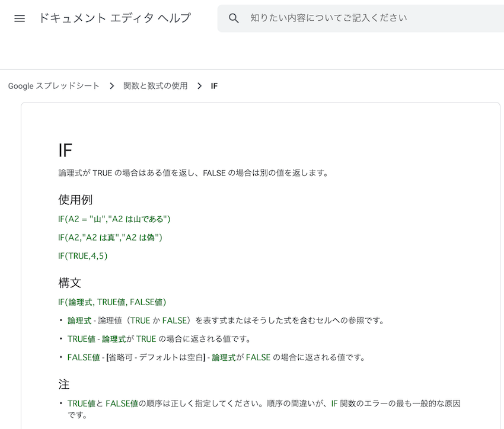Click the intro sentence under the IF heading
This screenshot has height=429, width=504.
tap(193, 173)
